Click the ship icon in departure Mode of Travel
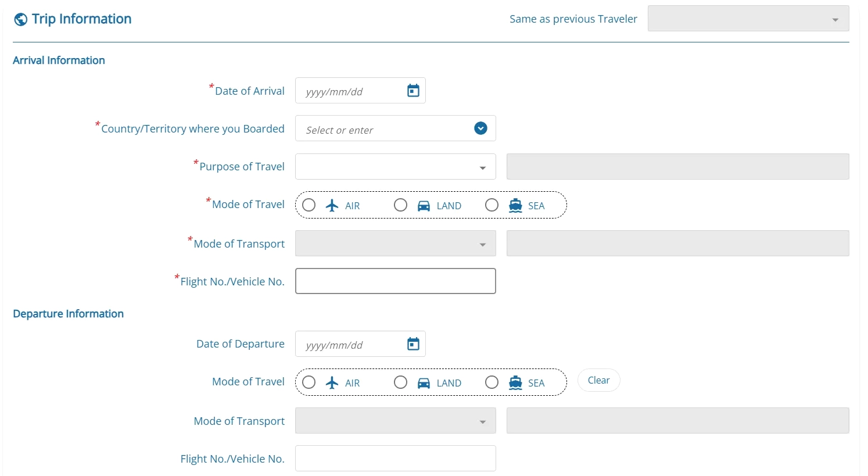The height and width of the screenshot is (476, 868). 515,383
